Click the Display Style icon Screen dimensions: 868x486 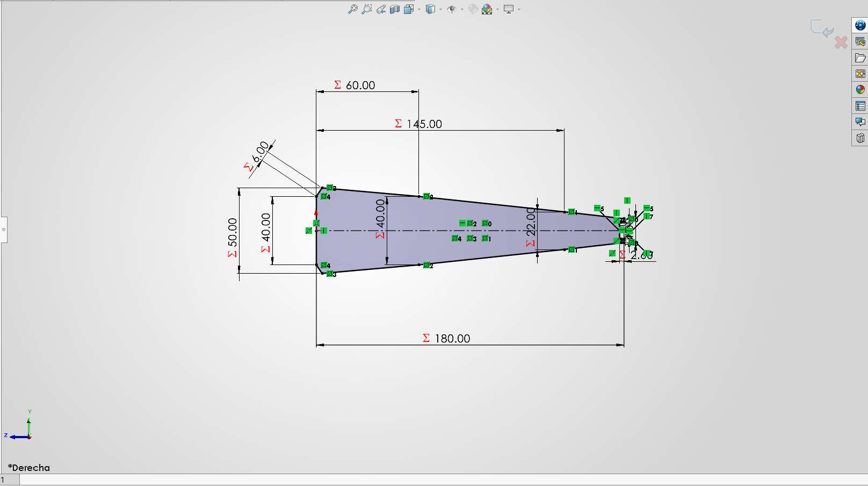(x=430, y=9)
